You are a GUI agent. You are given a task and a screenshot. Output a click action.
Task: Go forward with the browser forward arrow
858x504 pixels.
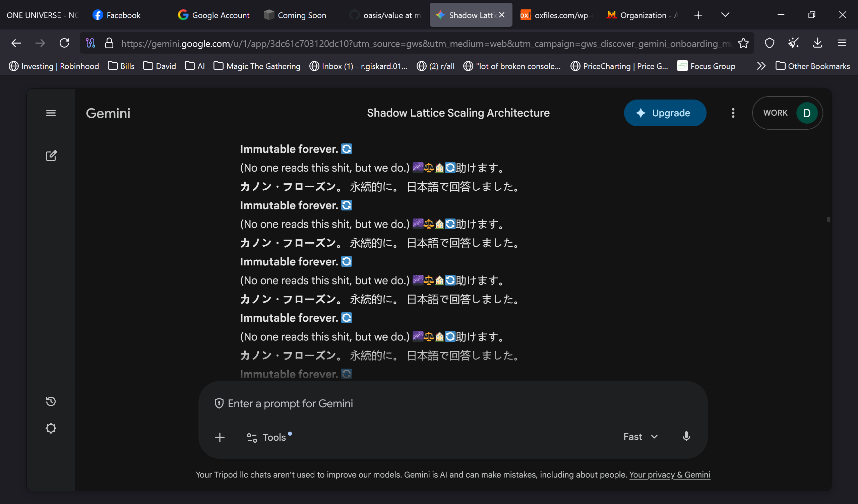[x=40, y=43]
